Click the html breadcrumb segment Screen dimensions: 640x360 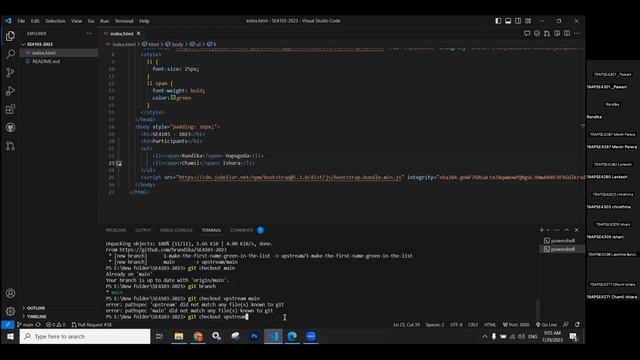click(153, 44)
